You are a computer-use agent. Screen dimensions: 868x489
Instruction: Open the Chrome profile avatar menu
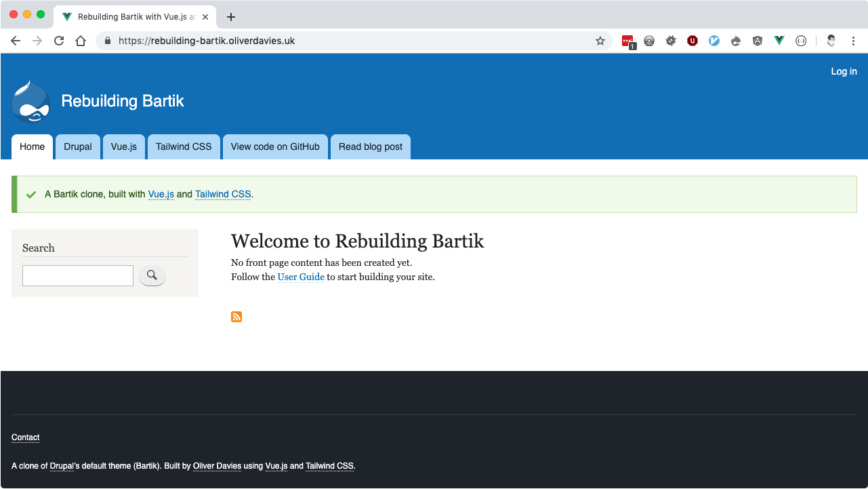tap(831, 41)
